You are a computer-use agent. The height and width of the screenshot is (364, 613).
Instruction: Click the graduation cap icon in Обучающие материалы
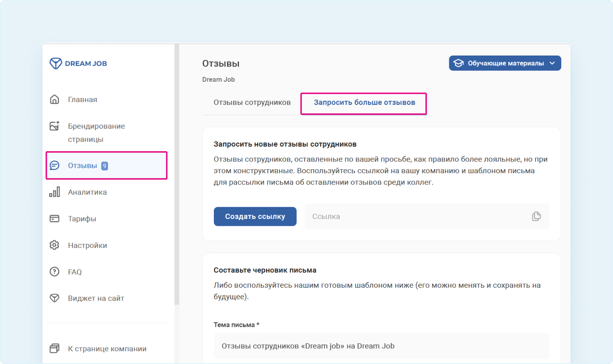tap(458, 63)
